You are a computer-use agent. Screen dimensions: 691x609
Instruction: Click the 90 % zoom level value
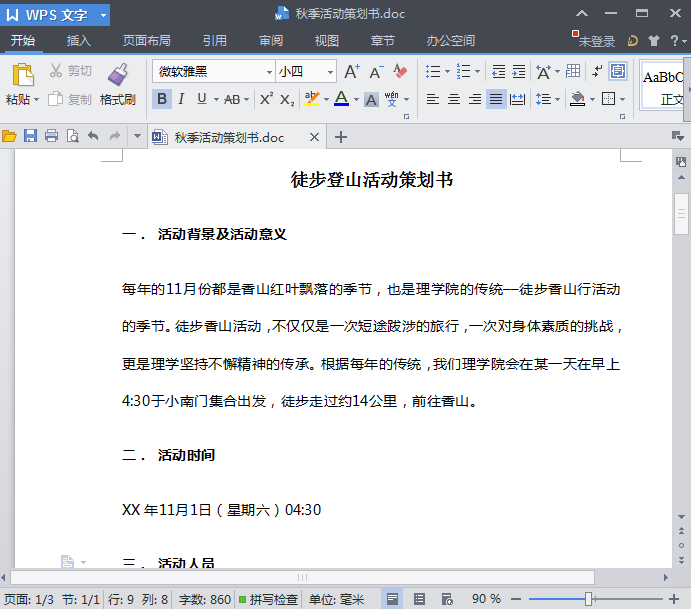[x=486, y=599]
